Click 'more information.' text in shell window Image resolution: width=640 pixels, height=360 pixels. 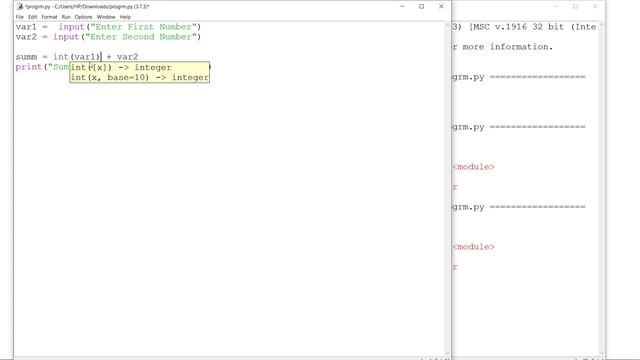(507, 47)
